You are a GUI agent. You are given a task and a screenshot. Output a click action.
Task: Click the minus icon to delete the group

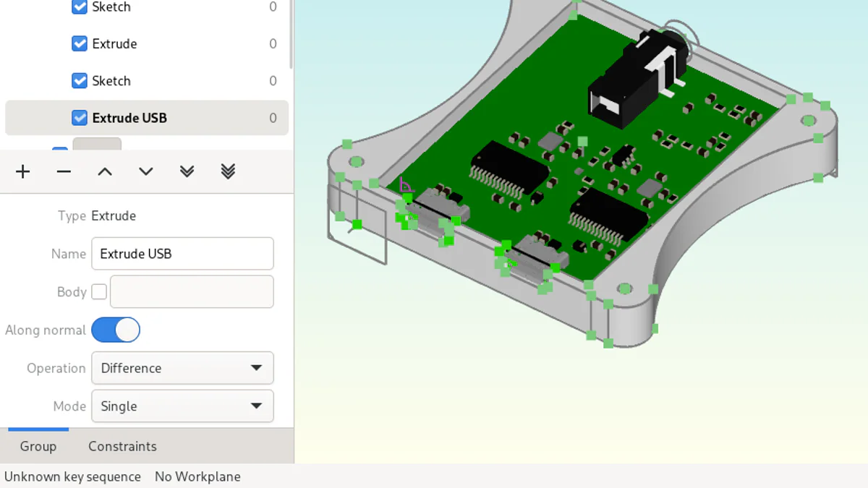click(x=64, y=171)
